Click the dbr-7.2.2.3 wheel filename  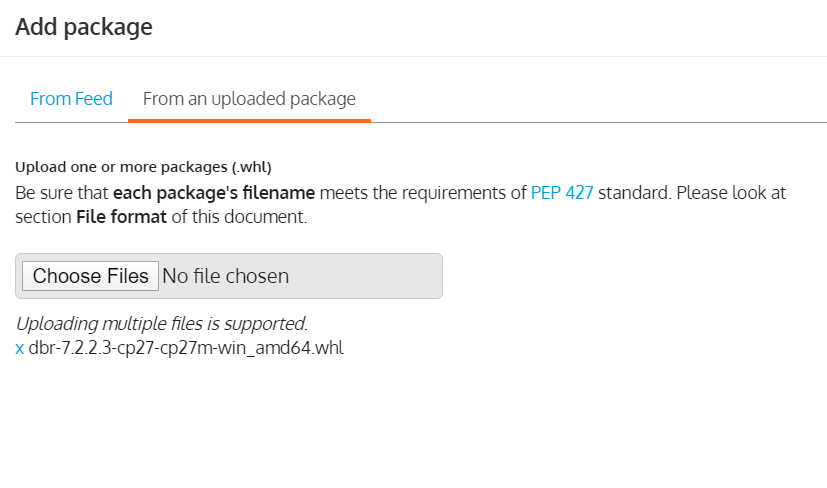(x=186, y=349)
